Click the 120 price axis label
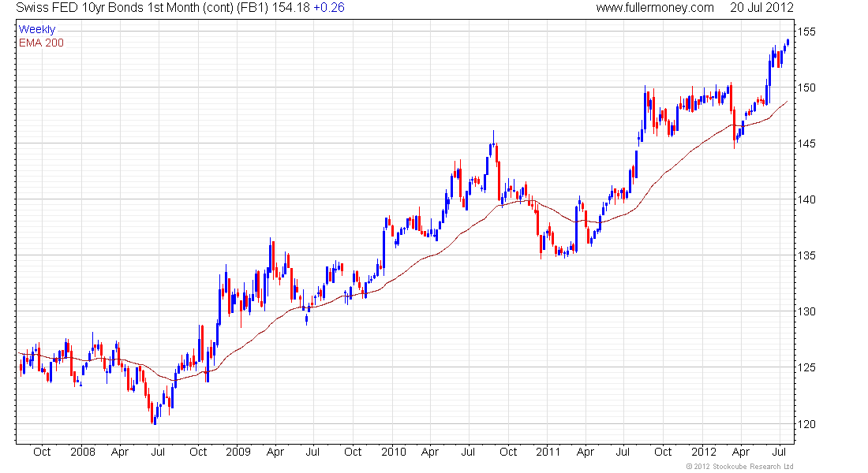868x473 pixels. coord(807,424)
